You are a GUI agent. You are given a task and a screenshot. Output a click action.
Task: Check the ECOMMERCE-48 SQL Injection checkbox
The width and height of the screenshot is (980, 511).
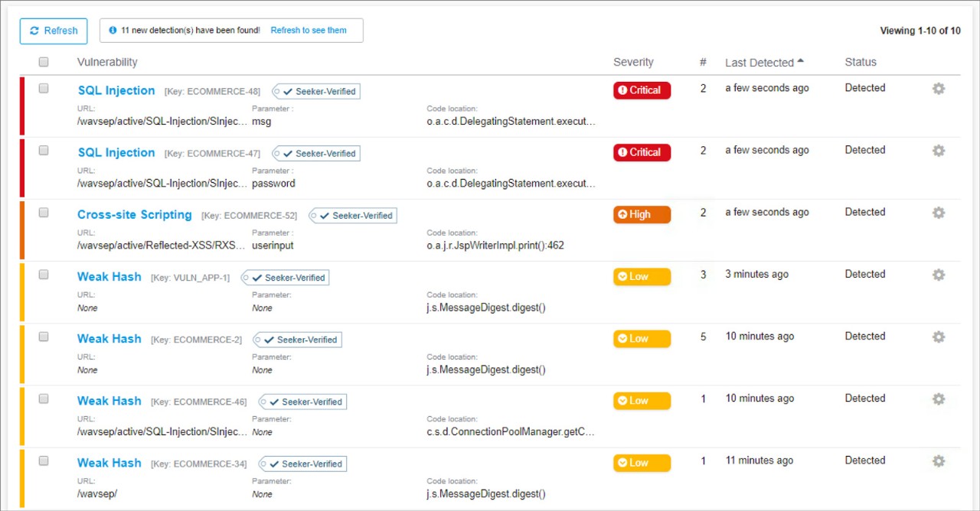pos(44,89)
